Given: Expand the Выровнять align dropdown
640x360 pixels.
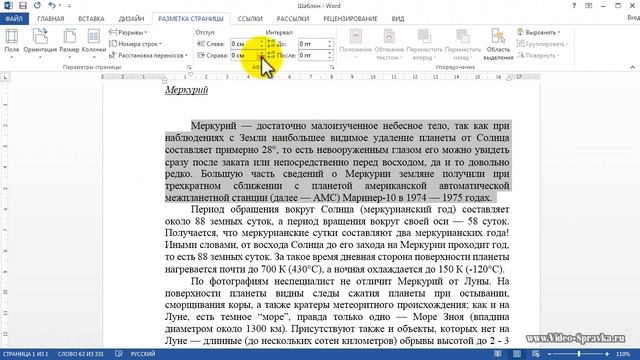Looking at the screenshot, I should [539, 32].
